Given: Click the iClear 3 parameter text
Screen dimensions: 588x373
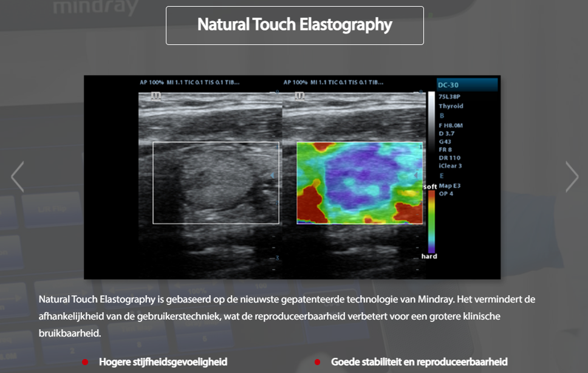Looking at the screenshot, I should pyautogui.click(x=451, y=166).
